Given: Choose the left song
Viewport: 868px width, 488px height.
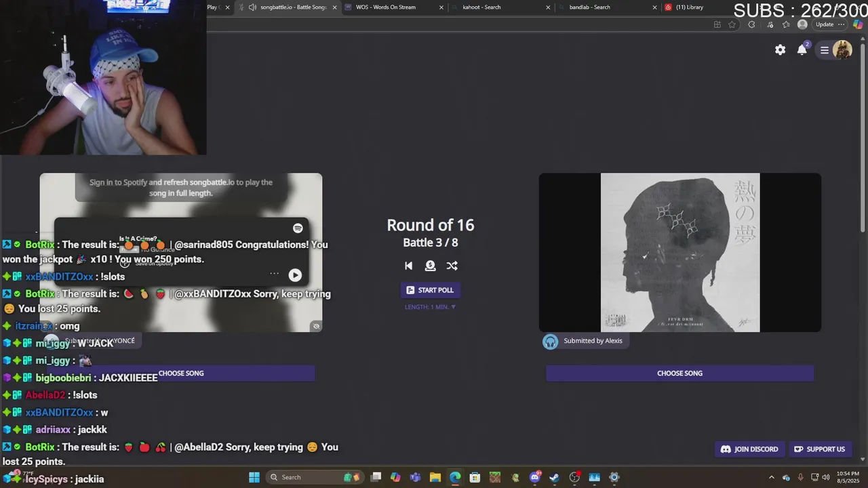Looking at the screenshot, I should (181, 373).
